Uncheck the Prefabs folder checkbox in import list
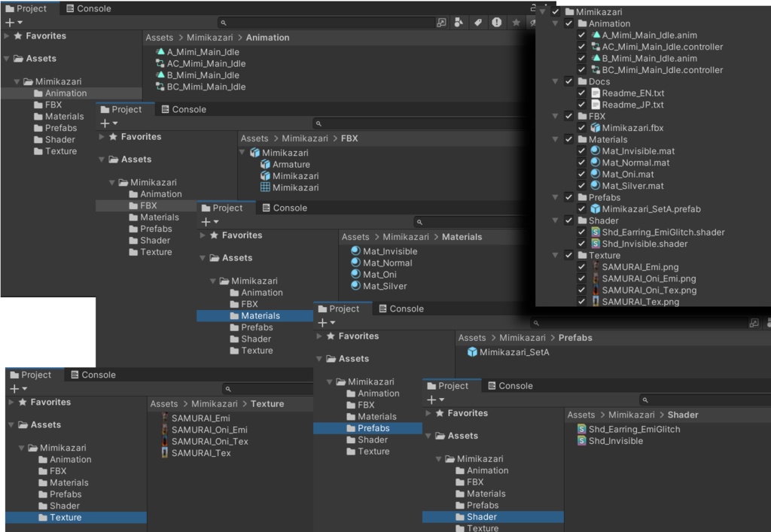Screen dimensions: 771x532 tap(569, 197)
